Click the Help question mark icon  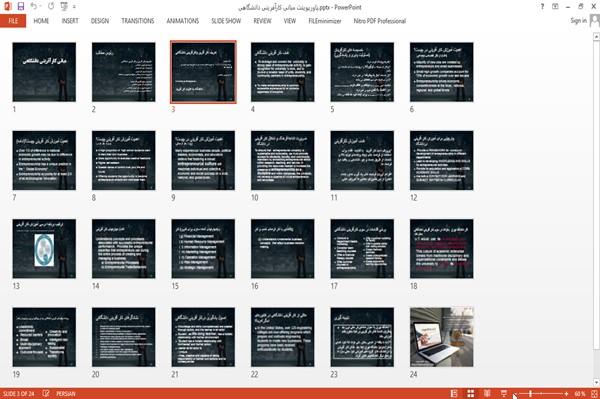(x=542, y=7)
